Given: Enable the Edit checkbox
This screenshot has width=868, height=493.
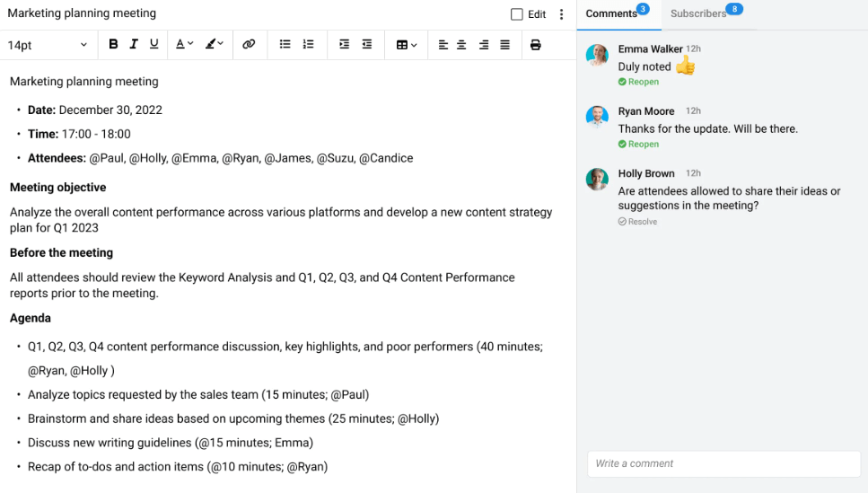Looking at the screenshot, I should click(x=516, y=14).
